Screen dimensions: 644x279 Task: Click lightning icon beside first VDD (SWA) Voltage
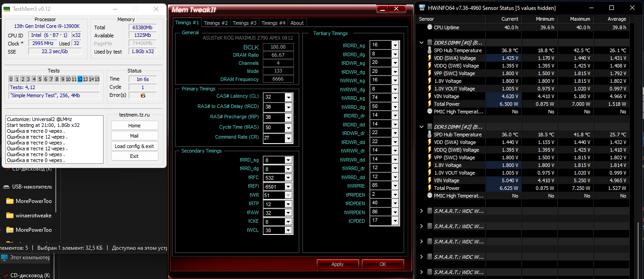pos(429,58)
